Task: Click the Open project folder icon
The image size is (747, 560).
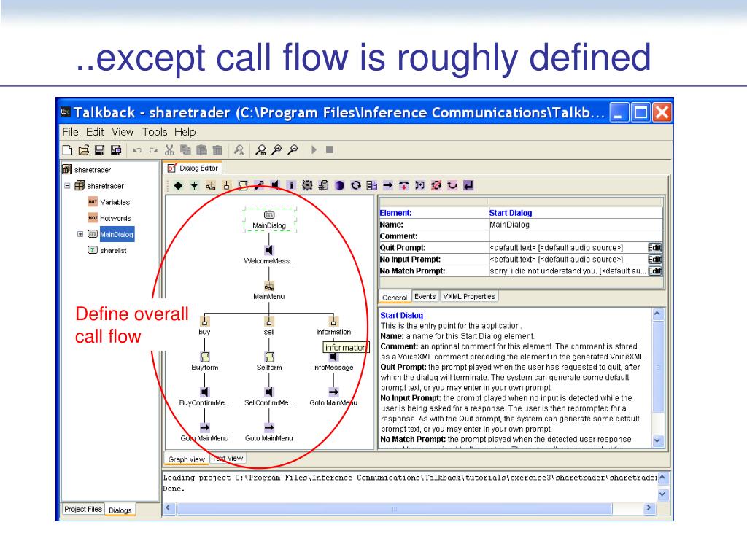Action: tap(84, 150)
